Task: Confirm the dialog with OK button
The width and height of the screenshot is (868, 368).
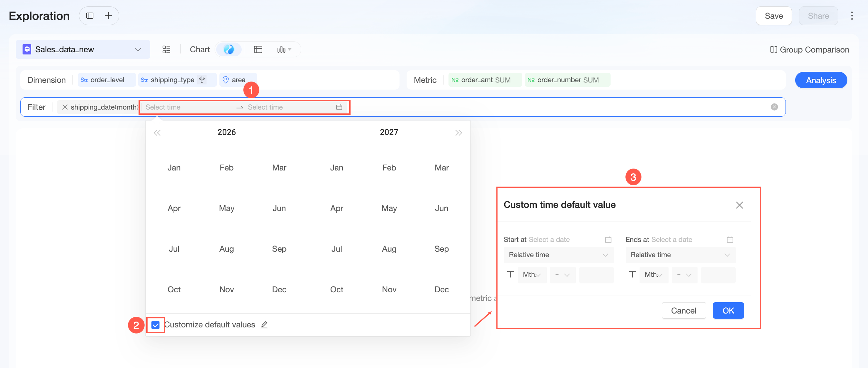Action: coord(728,310)
